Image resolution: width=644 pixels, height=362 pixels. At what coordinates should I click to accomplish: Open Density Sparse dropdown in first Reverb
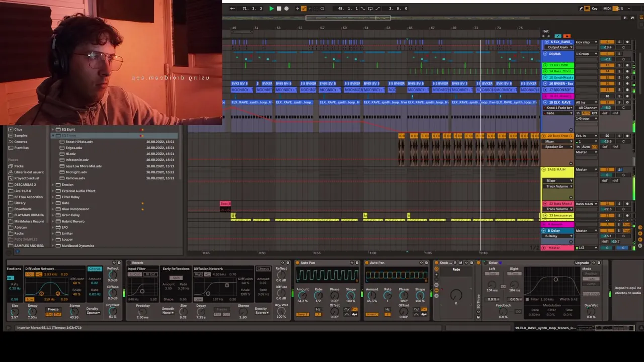(92, 313)
